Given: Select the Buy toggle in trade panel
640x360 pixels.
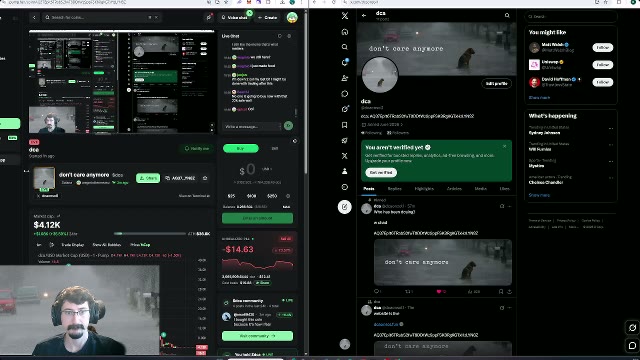Looking at the screenshot, I should [x=241, y=149].
